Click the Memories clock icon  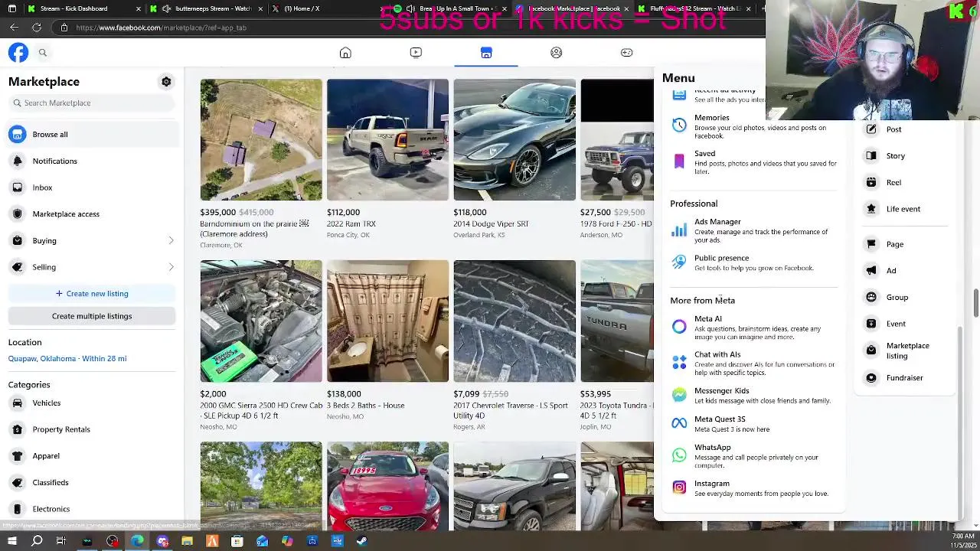click(679, 125)
